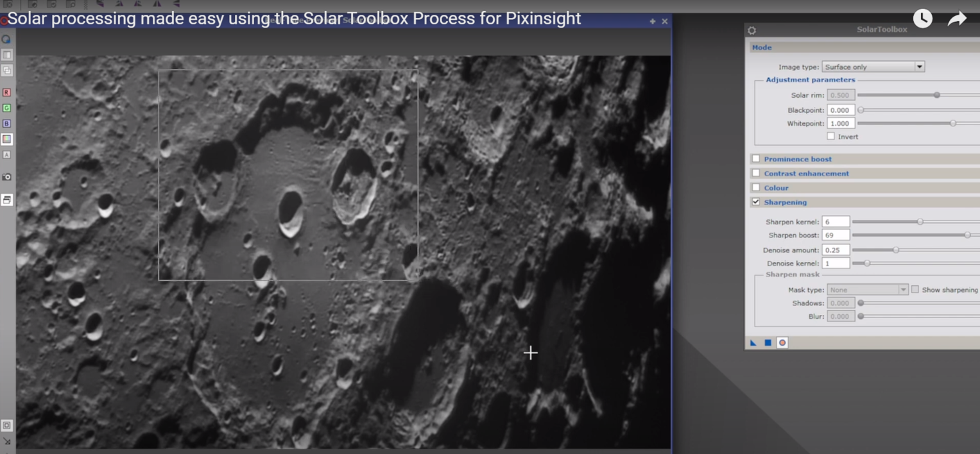Click the stacked-windows icon in image sidebar
Screen dimensions: 980x454
6,200
